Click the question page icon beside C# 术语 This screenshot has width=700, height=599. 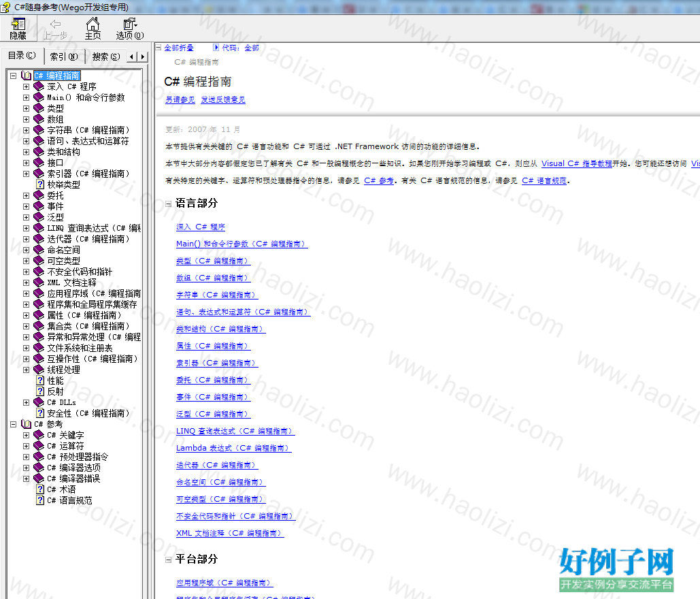click(40, 489)
